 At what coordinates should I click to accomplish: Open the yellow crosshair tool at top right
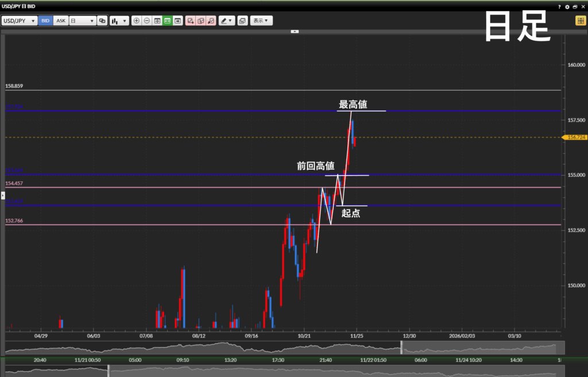pos(580,21)
